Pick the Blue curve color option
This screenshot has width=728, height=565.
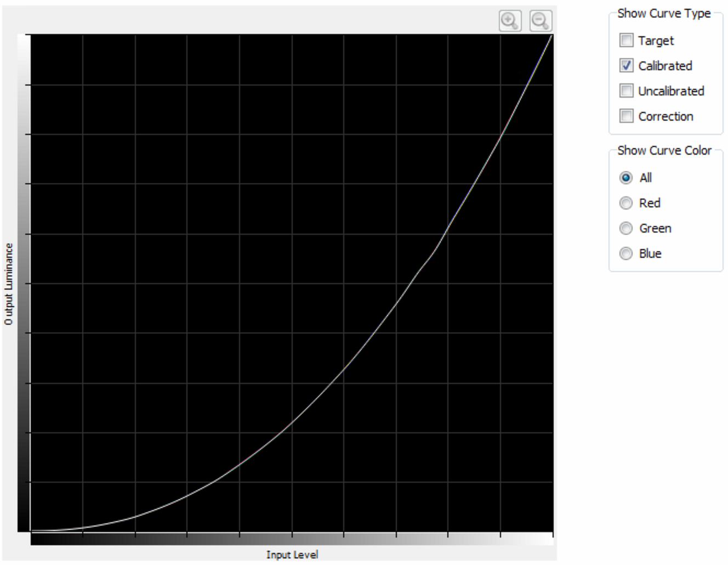point(625,253)
